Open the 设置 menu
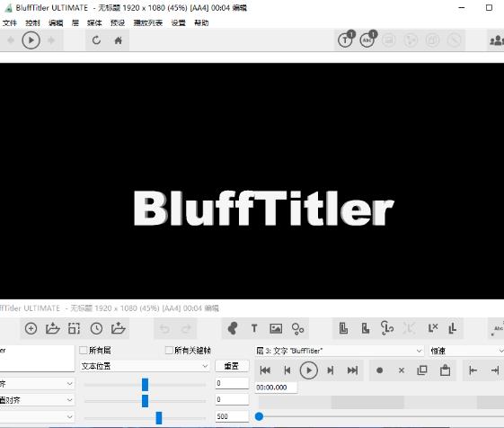Screen dimensions: 504x428 (178, 22)
